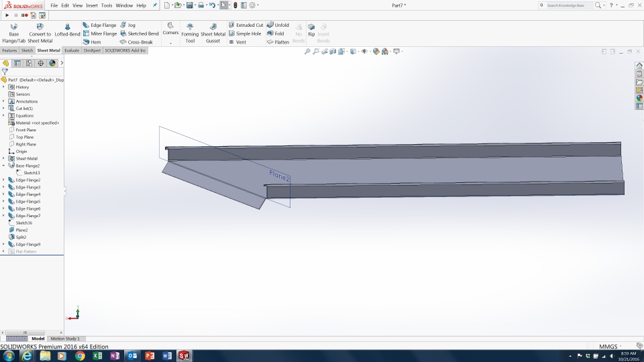Screen dimensions: 644x362
Task: Click the Rebuild traffic light icon
Action: (x=235, y=5)
